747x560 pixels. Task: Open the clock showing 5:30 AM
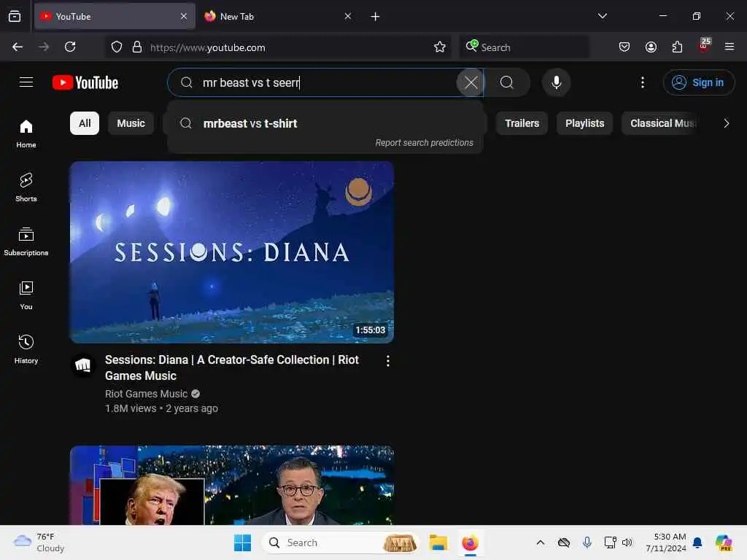pos(665,542)
